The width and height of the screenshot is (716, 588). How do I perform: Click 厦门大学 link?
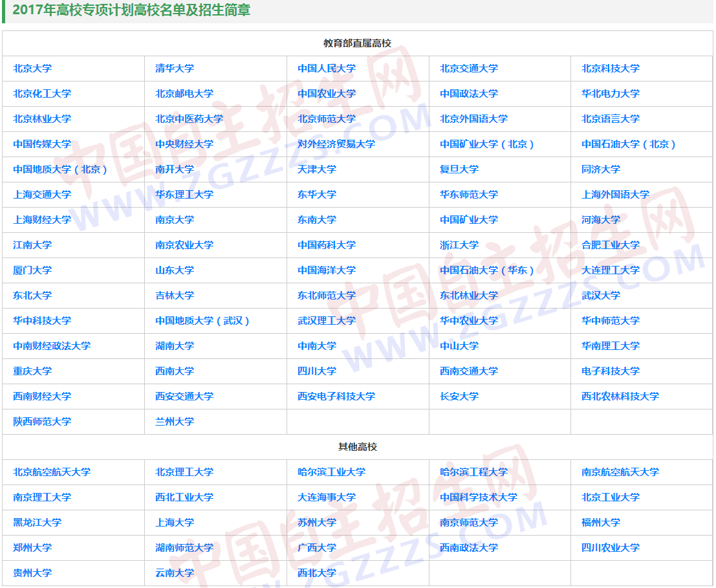coord(32,270)
